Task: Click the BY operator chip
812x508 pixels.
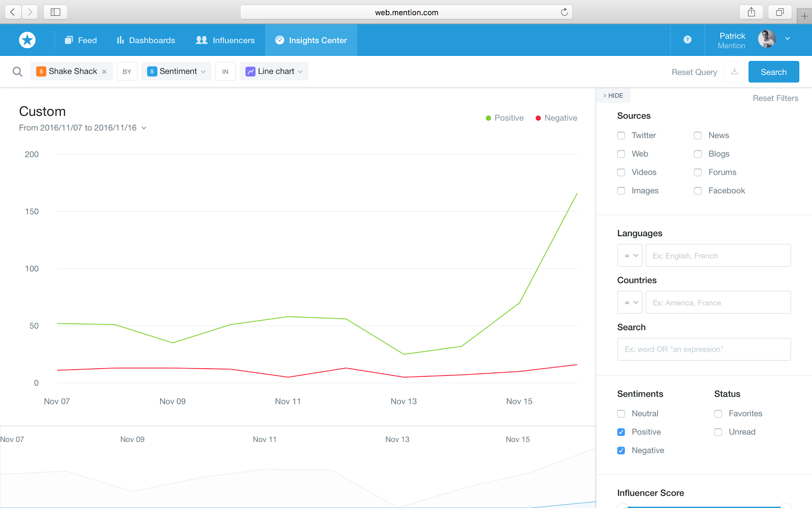Action: (127, 72)
